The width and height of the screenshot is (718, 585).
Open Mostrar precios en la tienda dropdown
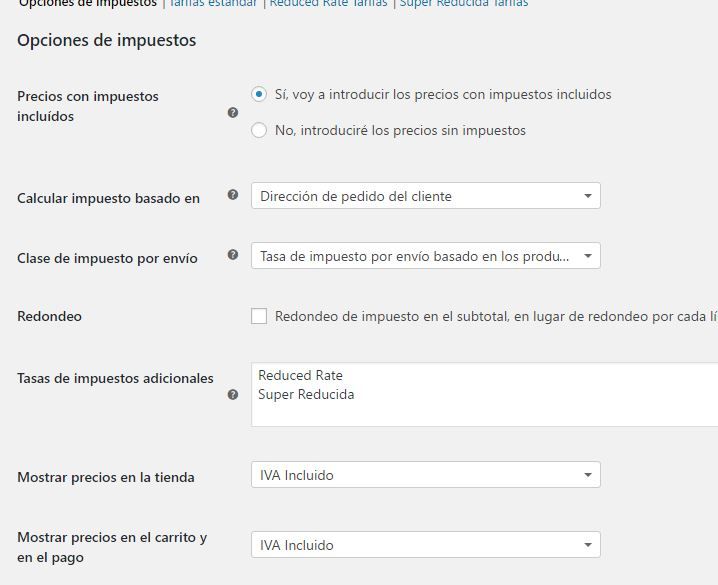point(425,475)
